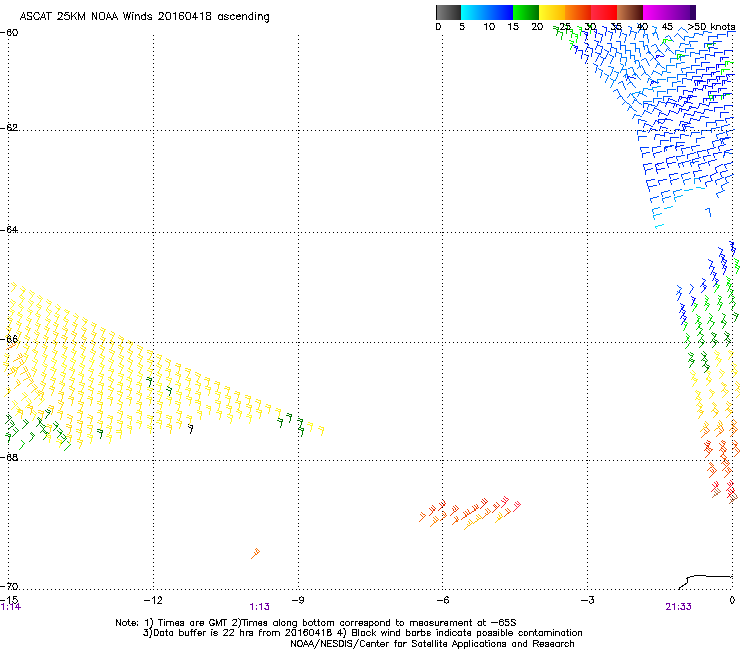This screenshot has width=740, height=650.
Task: Click the '-64' latitude axis label
Action: pyautogui.click(x=9, y=230)
